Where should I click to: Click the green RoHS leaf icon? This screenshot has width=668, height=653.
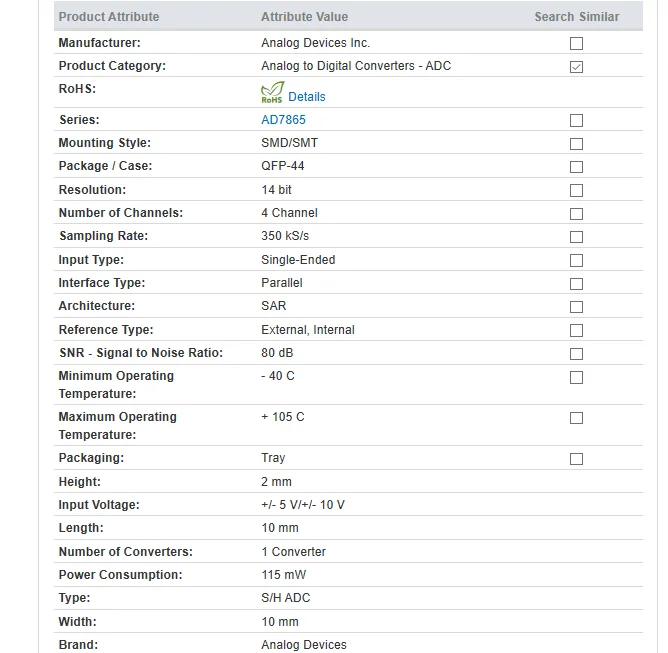(272, 92)
